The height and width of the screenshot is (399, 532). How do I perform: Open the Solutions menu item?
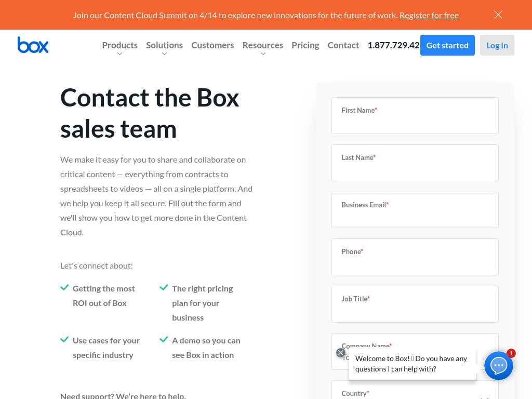coord(164,45)
